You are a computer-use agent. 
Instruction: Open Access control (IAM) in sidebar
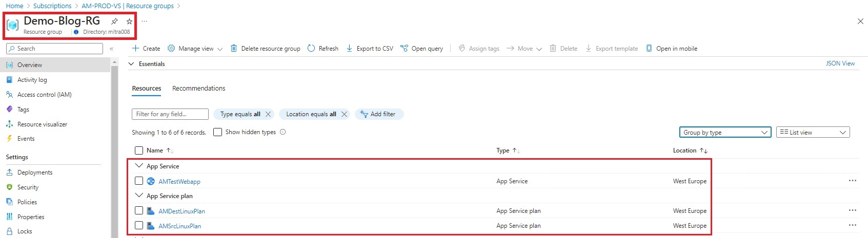(x=44, y=95)
